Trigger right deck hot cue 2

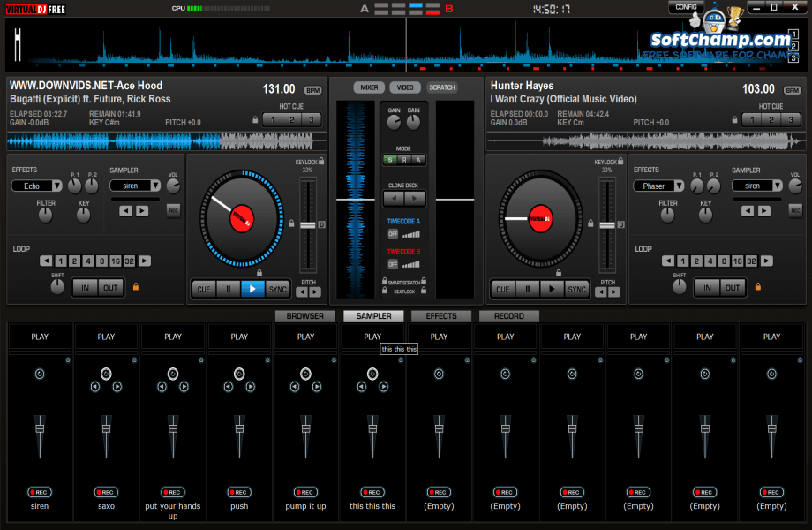coord(771,119)
